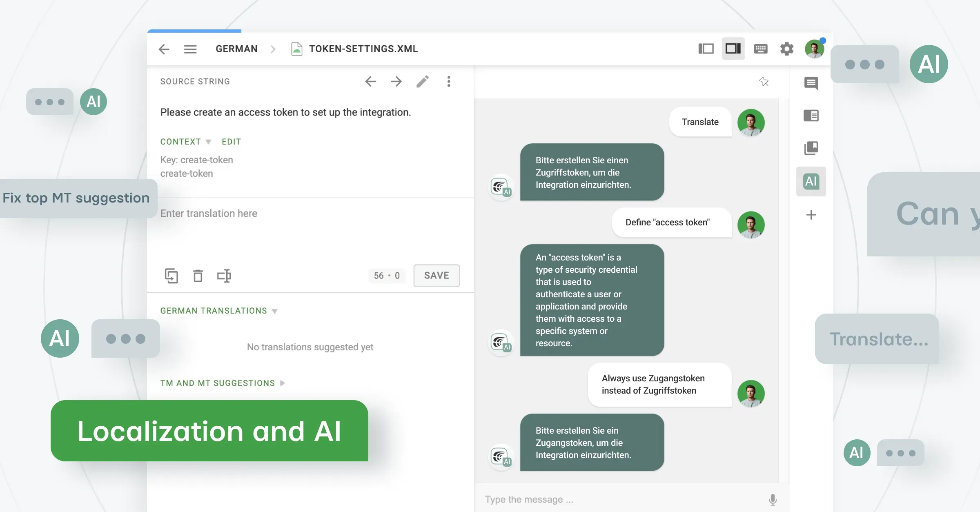Open the comments panel icon
The height and width of the screenshot is (512, 980).
click(811, 84)
